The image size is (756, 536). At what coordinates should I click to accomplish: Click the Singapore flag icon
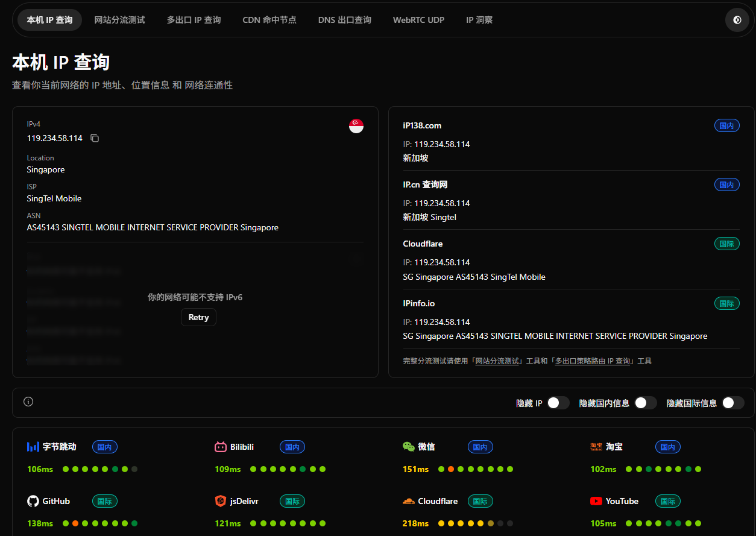(x=356, y=126)
